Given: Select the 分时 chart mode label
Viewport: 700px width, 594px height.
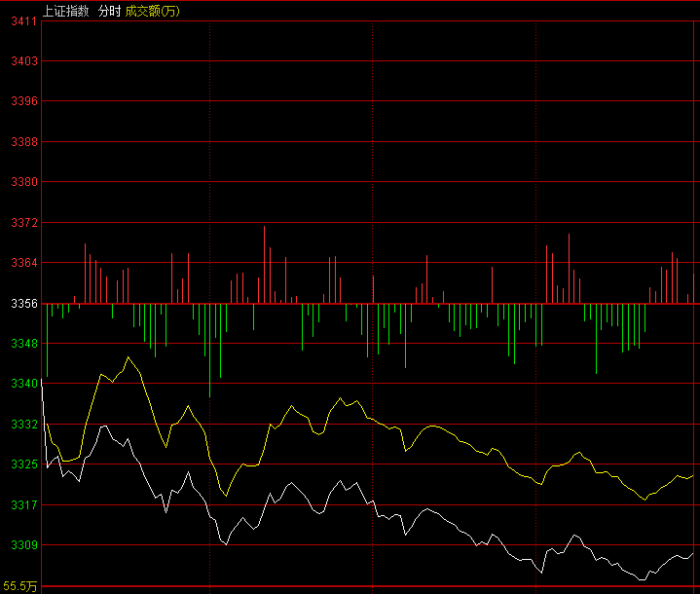Looking at the screenshot, I should [109, 11].
